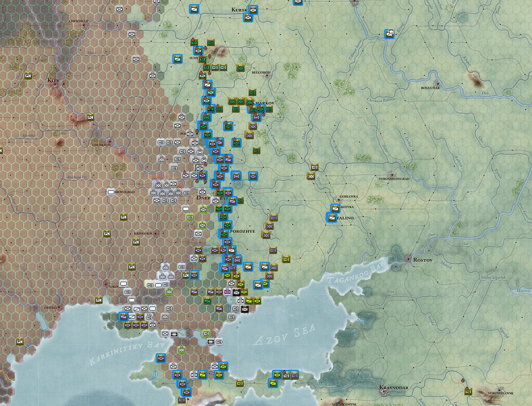Select the highlighted purple counter on the coast east of Odessa
This screenshot has height=406, width=532.
click(123, 317)
